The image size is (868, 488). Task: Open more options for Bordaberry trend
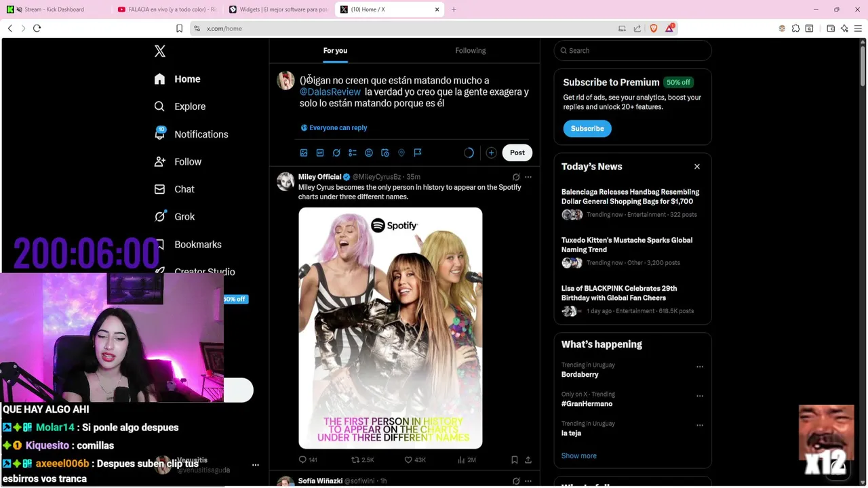pos(700,367)
